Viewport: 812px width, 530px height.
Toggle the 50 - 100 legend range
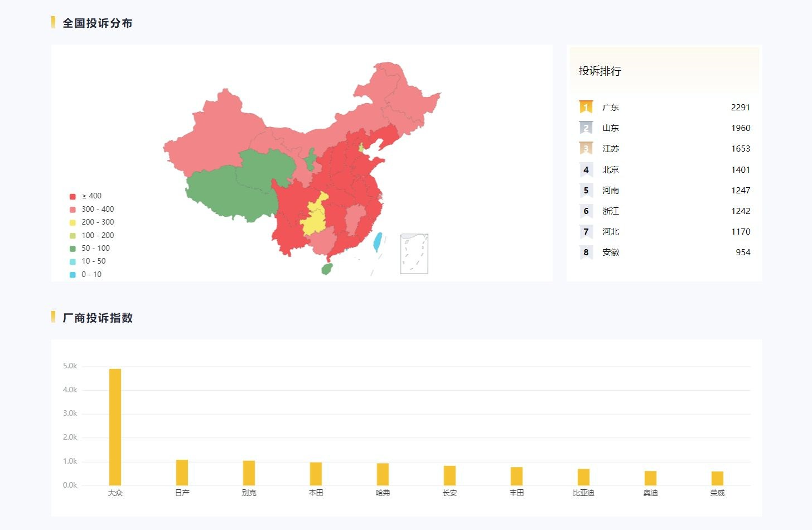(x=89, y=248)
